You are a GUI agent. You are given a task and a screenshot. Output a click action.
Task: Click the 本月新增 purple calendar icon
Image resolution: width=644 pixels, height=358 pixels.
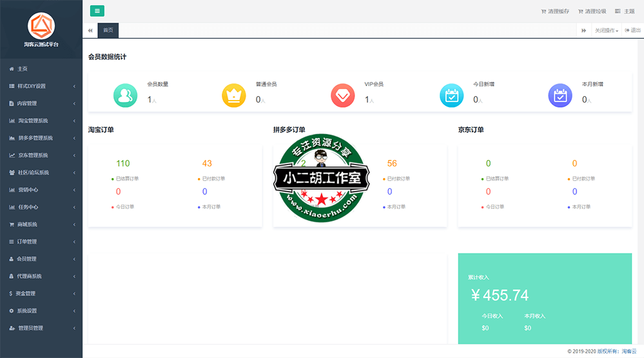[560, 95]
